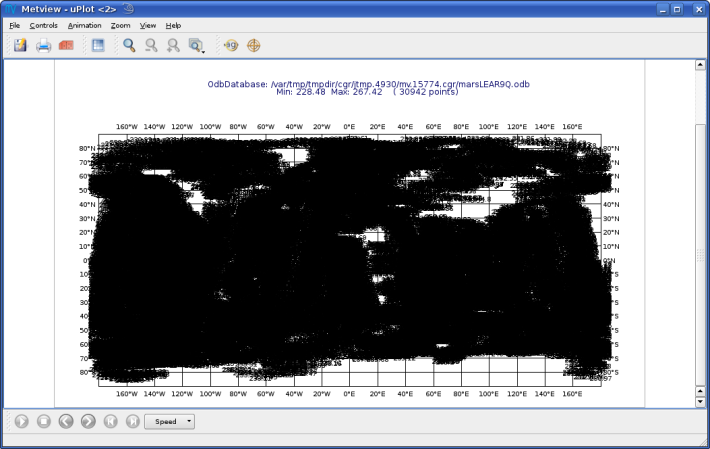The width and height of the screenshot is (710, 449).
Task: Click the save/export plot icon
Action: point(20,45)
